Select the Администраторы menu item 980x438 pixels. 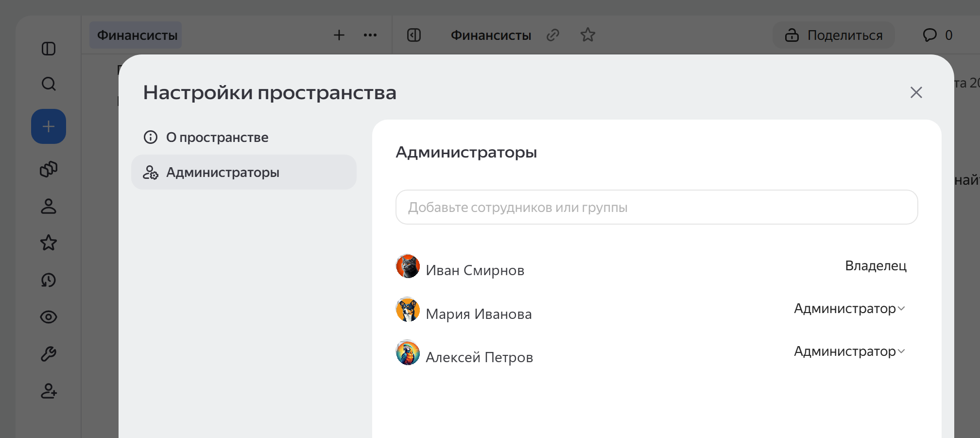tap(244, 172)
